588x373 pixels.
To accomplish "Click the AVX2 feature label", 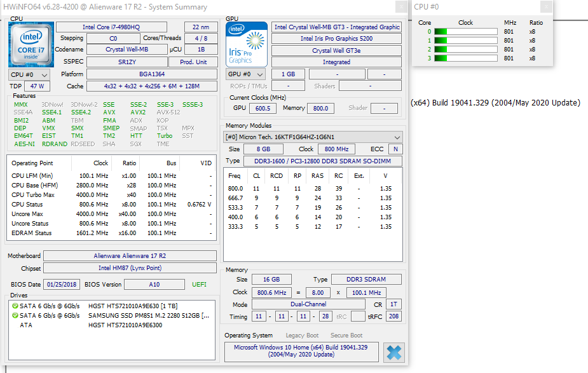I will point(138,112).
